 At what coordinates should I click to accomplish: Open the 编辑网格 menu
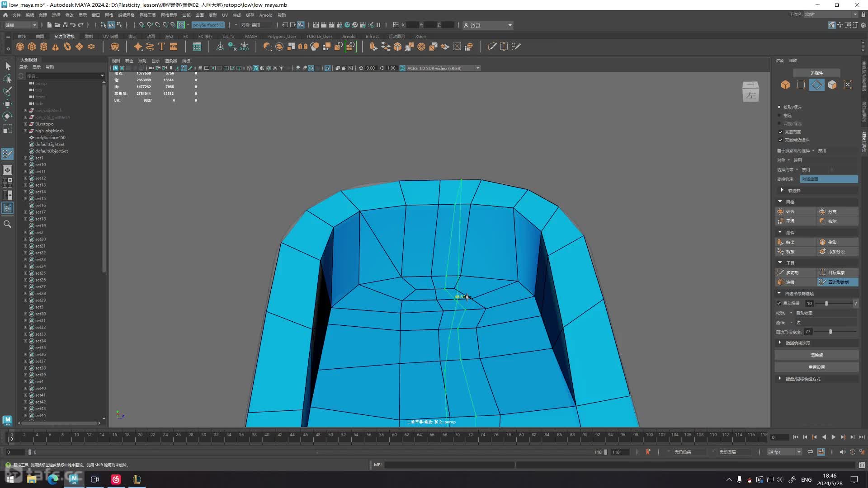(x=126, y=15)
